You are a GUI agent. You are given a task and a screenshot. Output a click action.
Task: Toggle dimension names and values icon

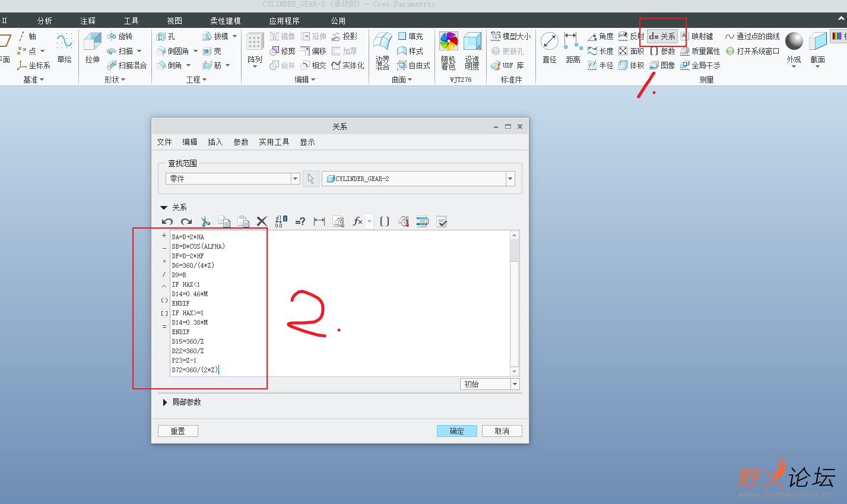coord(281,221)
